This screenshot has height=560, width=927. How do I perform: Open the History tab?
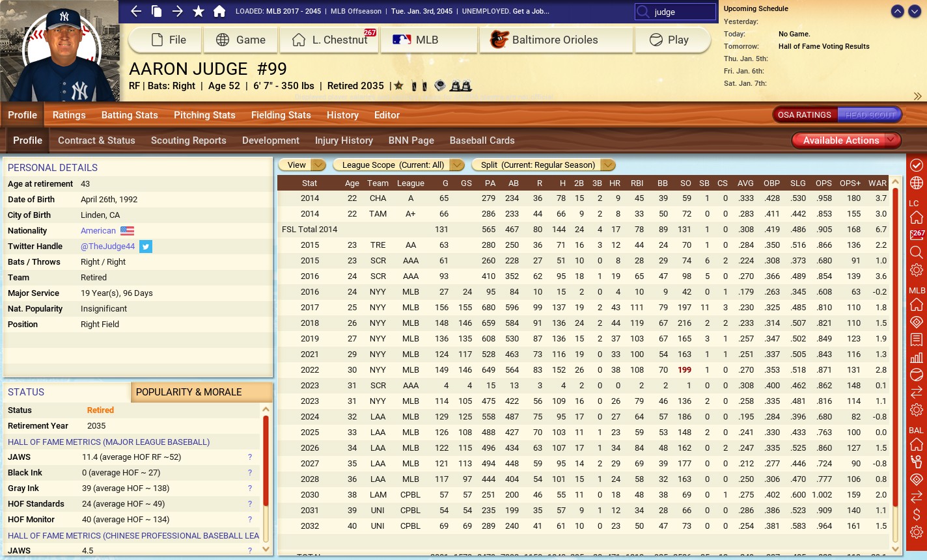pyautogui.click(x=342, y=115)
